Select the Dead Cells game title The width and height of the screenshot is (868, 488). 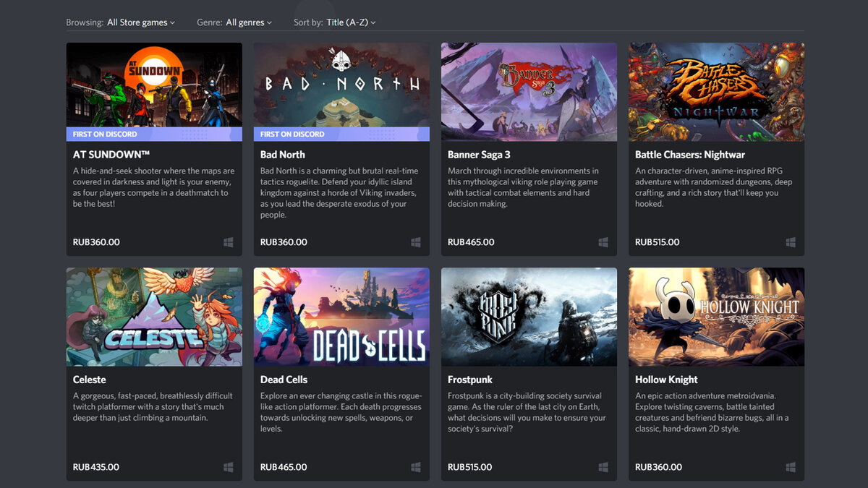point(284,380)
